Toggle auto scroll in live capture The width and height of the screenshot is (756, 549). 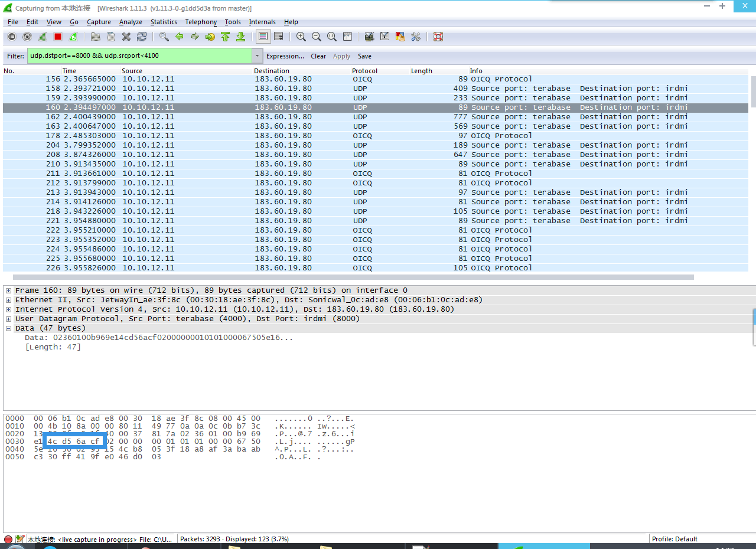tap(279, 37)
